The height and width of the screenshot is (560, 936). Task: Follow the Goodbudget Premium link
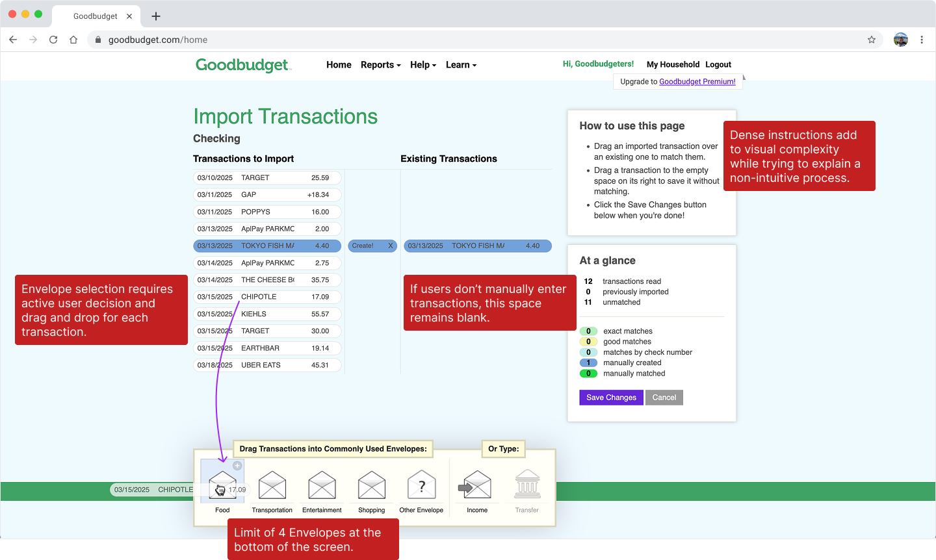click(x=697, y=82)
